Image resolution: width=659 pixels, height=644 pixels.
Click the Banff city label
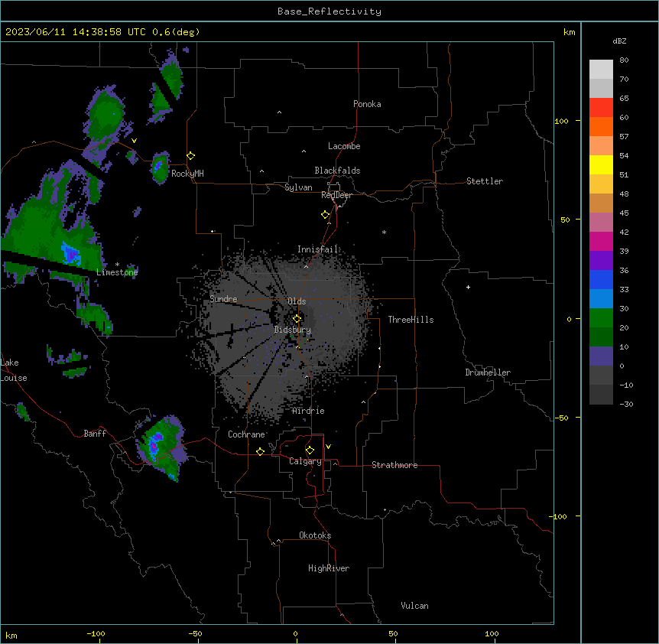click(95, 434)
